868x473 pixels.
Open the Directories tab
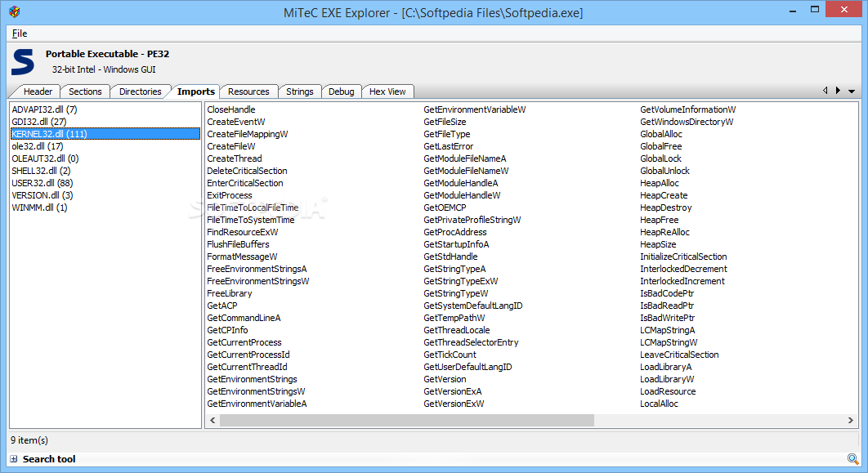pyautogui.click(x=140, y=91)
